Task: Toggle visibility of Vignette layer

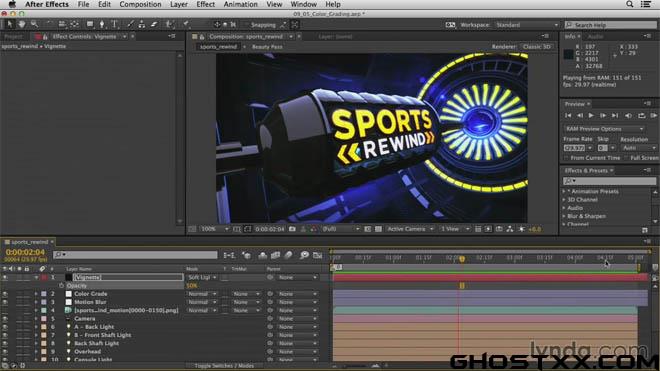Action: tap(5, 278)
